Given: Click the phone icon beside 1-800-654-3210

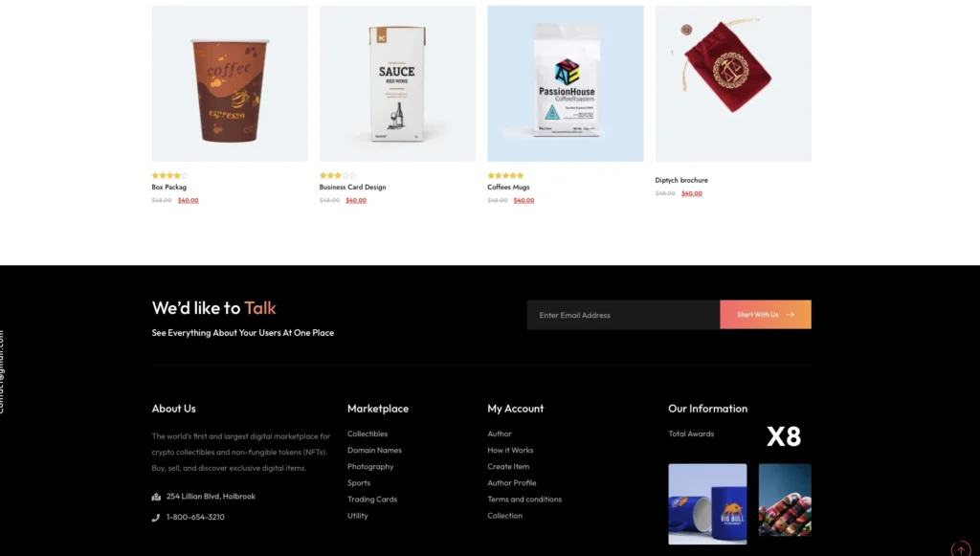Looking at the screenshot, I should [x=156, y=518].
